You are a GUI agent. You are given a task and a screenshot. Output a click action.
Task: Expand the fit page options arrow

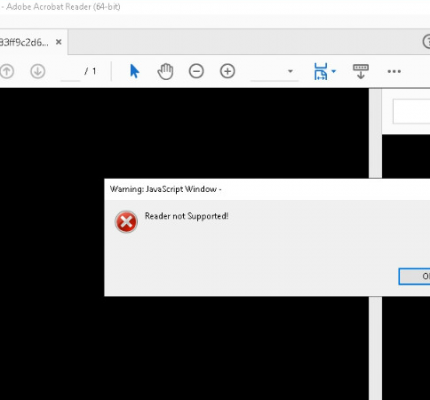click(334, 71)
